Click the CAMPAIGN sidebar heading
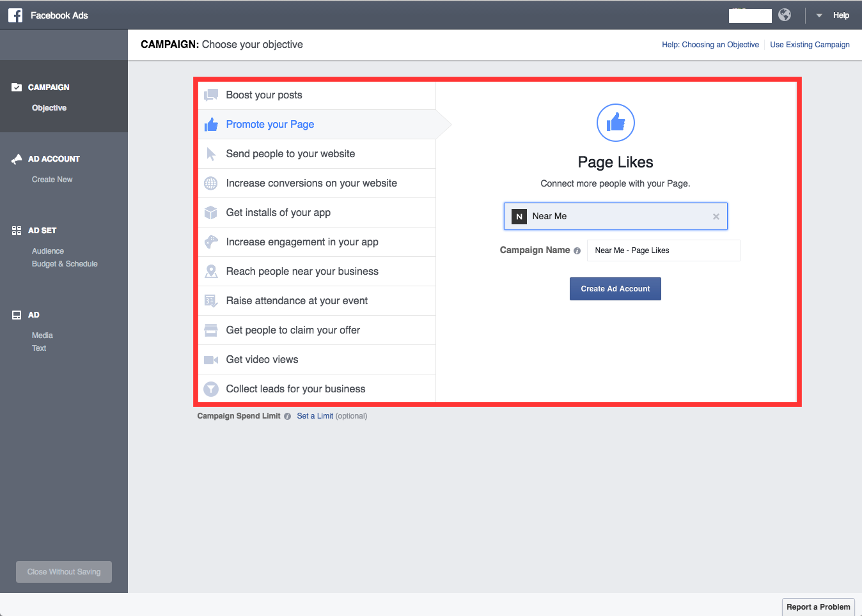Screen dimensions: 862x616 (49, 88)
